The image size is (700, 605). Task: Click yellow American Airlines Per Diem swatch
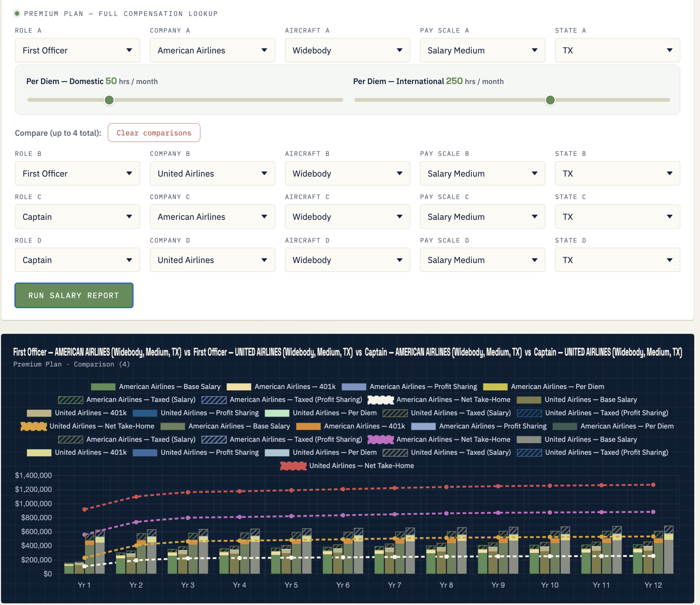click(495, 387)
